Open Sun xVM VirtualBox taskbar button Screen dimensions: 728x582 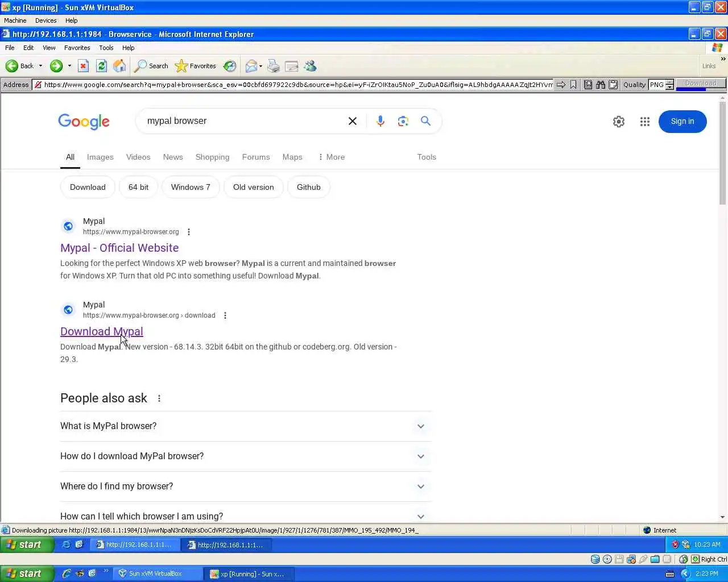point(157,573)
